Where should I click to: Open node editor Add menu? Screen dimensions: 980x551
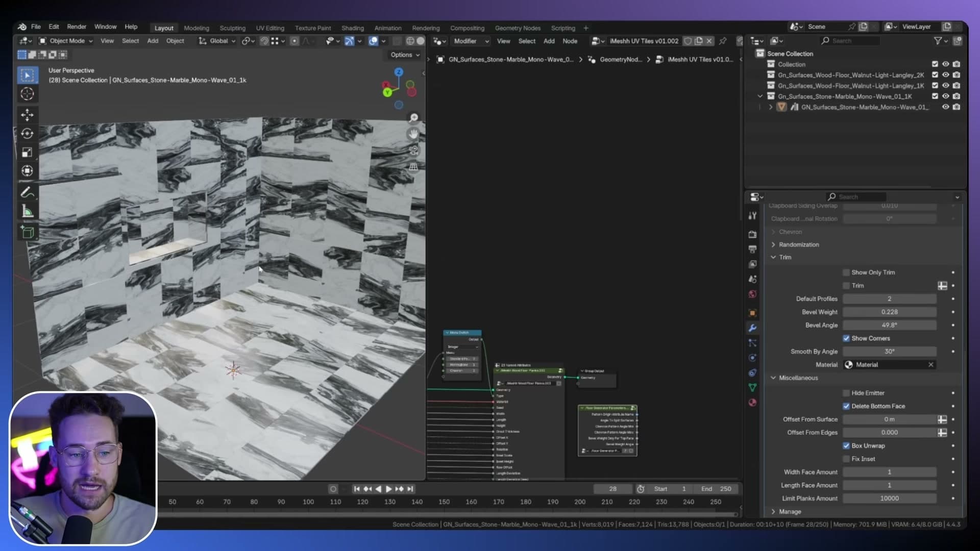click(x=549, y=41)
